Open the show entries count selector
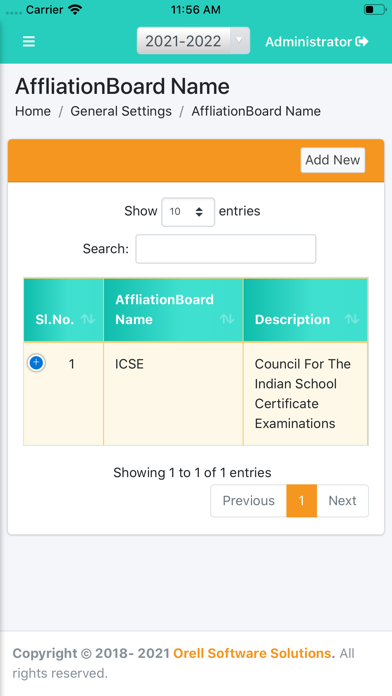This screenshot has height=696, width=392. (x=188, y=212)
